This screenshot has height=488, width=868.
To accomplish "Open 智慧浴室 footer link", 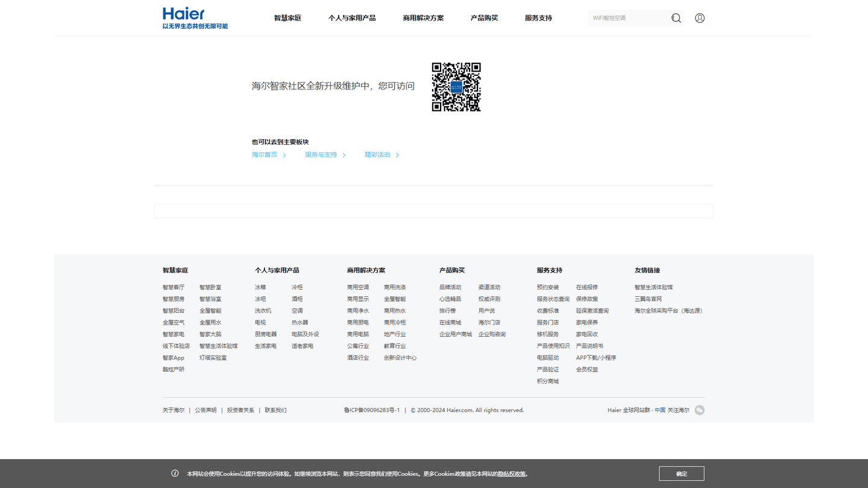I will (210, 299).
